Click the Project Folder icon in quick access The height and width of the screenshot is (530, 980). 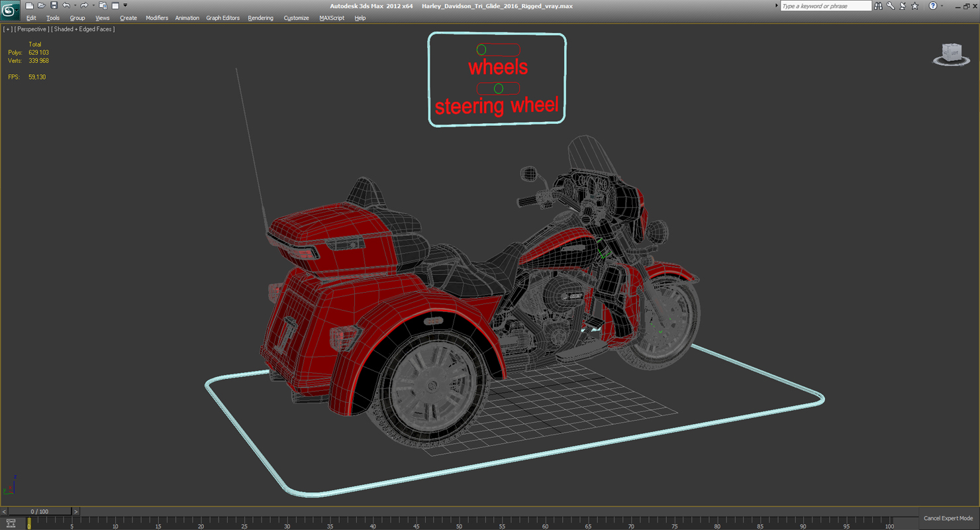pos(103,6)
